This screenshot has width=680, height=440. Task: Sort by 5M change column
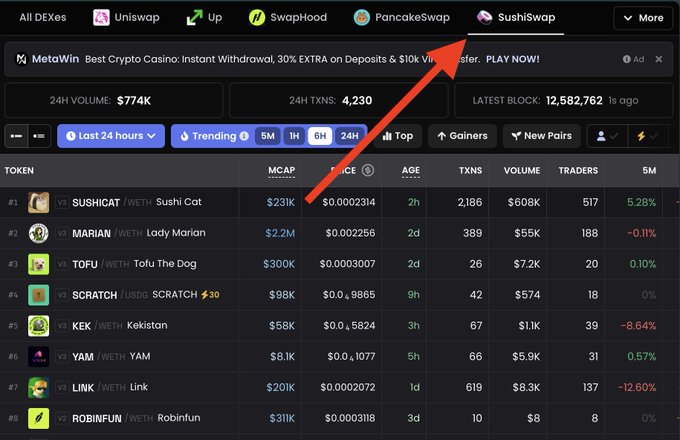(649, 170)
